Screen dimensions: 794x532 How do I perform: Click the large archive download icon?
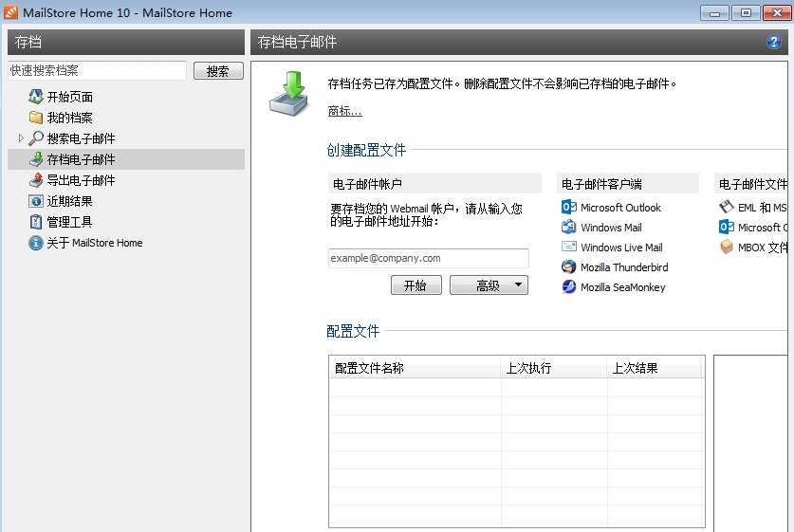[x=288, y=94]
